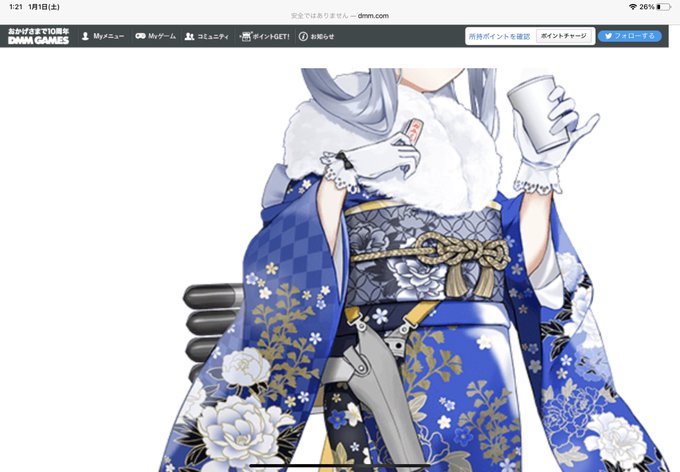Image resolution: width=680 pixels, height=472 pixels.
Task: Open ポイントGET! page
Action: tap(265, 36)
